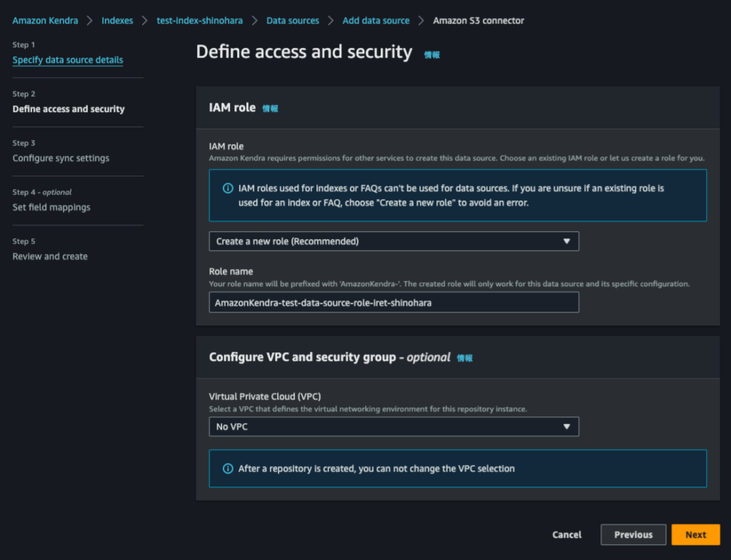Go to Specify data source details step

(x=68, y=60)
